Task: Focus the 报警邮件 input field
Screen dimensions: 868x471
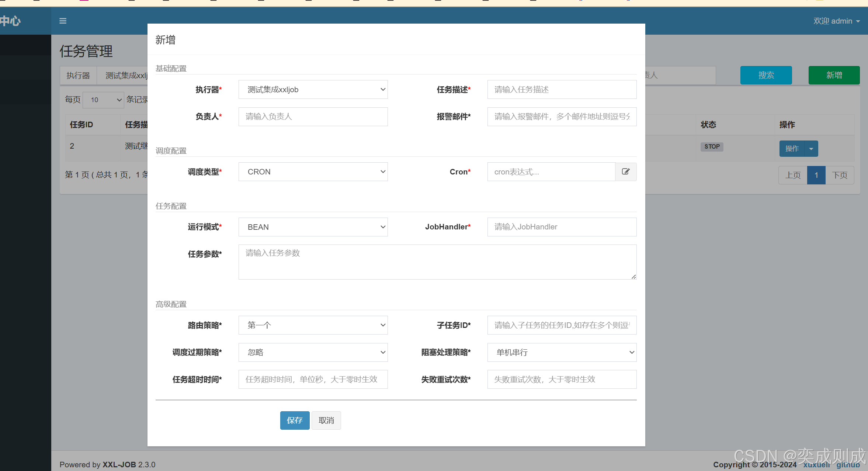Action: 562,117
